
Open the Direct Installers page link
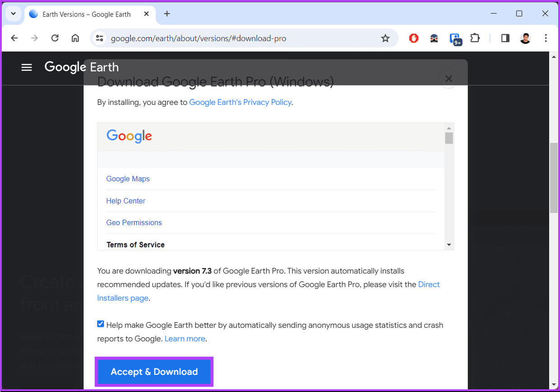coord(268,291)
